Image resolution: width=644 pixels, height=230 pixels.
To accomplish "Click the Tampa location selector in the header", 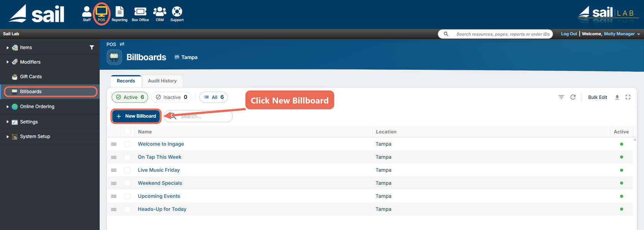I will 186,57.
